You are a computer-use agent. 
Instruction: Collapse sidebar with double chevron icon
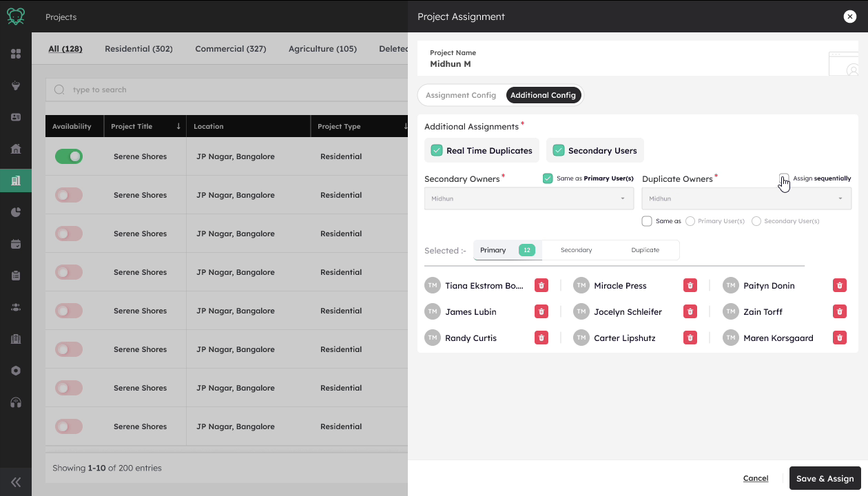pyautogui.click(x=16, y=482)
